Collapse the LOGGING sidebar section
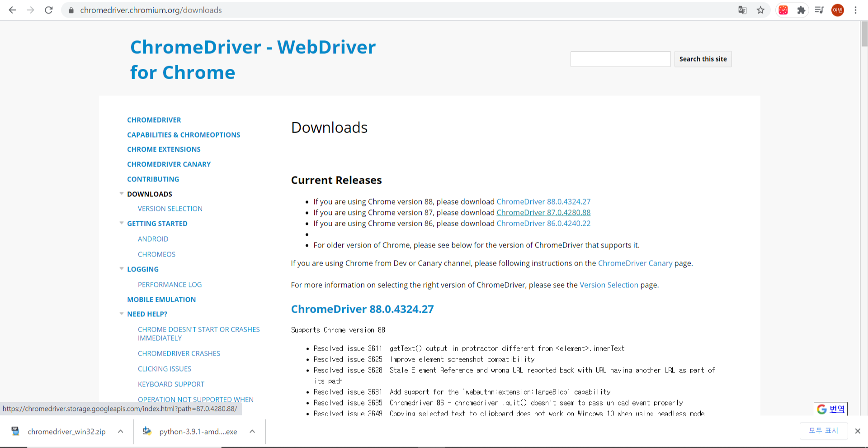This screenshot has width=868, height=448. [121, 269]
